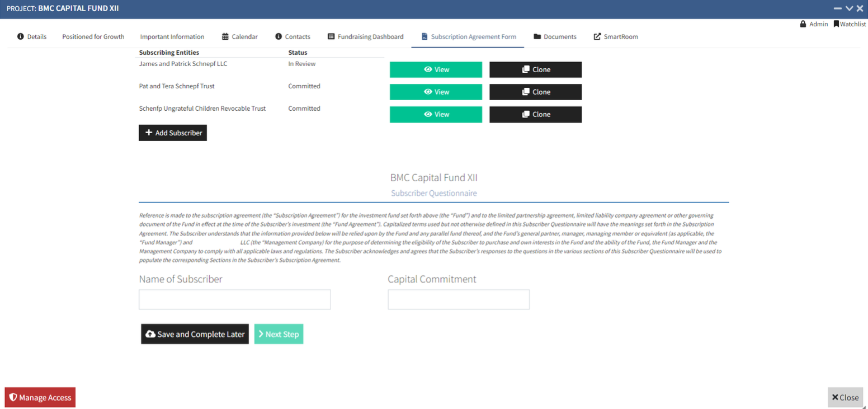
Task: Open the Admin lock icon
Action: click(x=803, y=24)
